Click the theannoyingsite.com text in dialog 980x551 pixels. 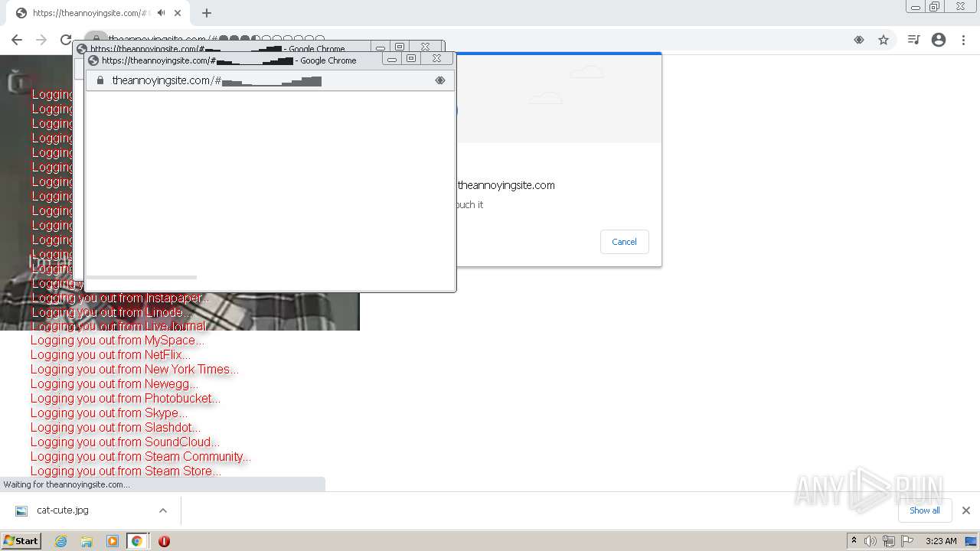pyautogui.click(x=506, y=185)
